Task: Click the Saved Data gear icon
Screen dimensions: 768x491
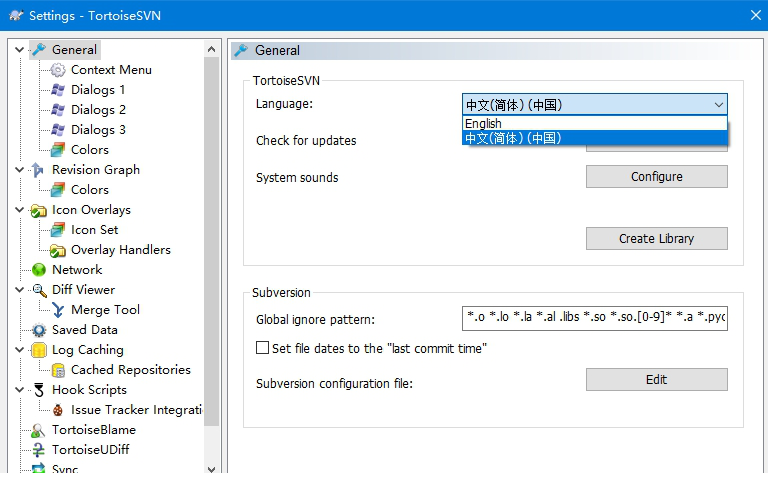Action: (39, 330)
